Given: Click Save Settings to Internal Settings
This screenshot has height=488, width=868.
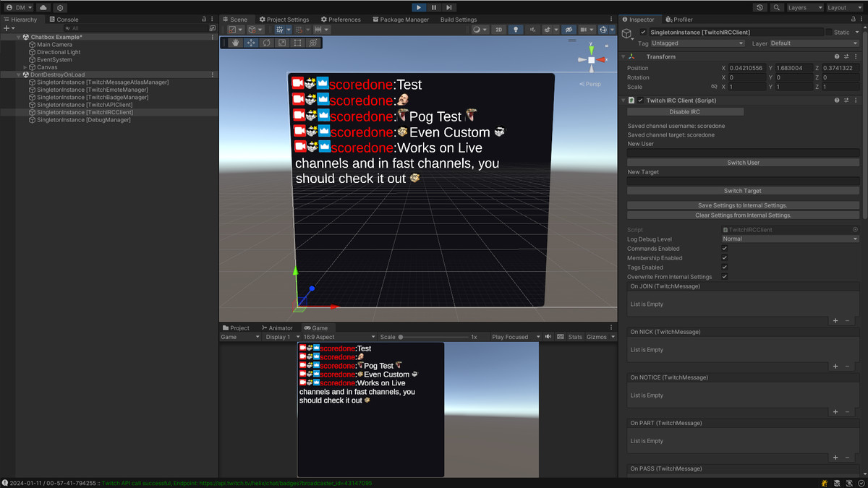Looking at the screenshot, I should pyautogui.click(x=743, y=205).
